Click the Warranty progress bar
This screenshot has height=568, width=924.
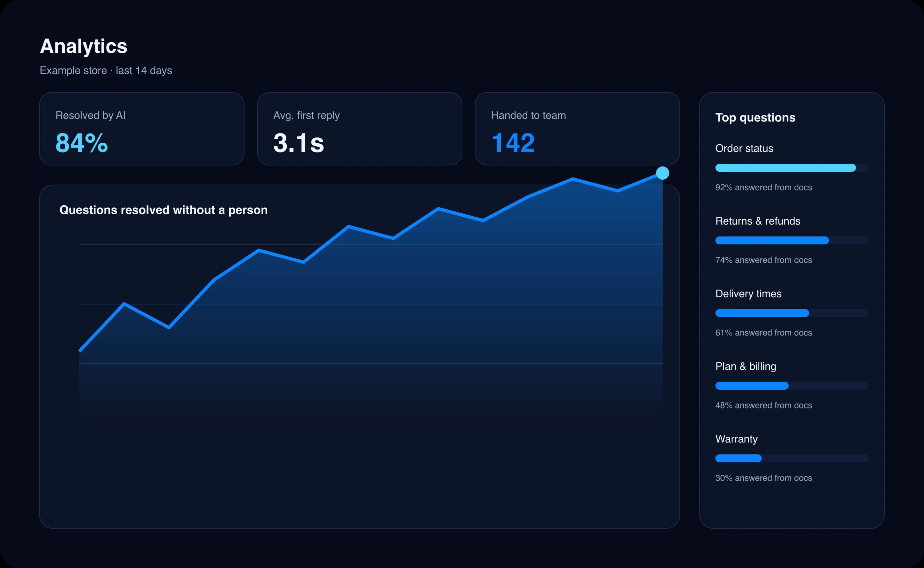(792, 458)
